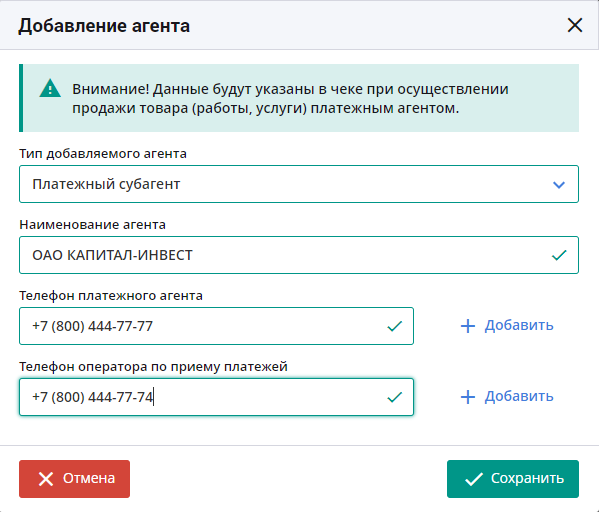Viewport: 599px width, 512px height.
Task: Cancel with the red Отмена button
Action: coord(74,479)
